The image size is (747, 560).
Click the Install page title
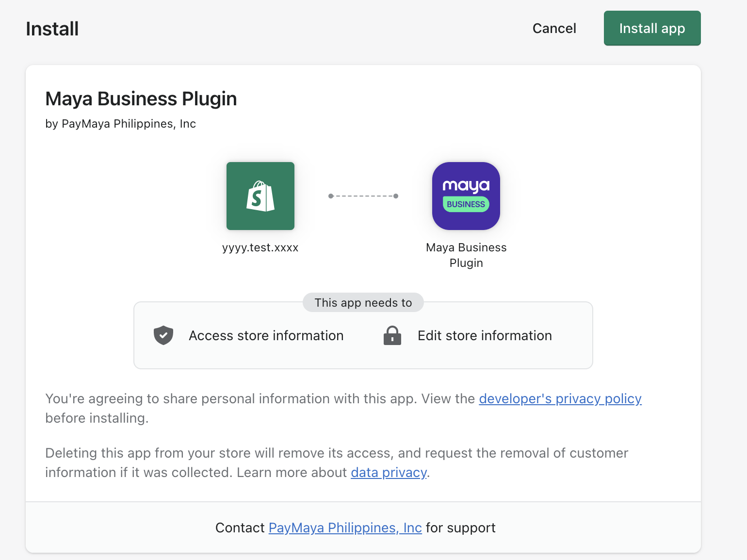point(52,29)
